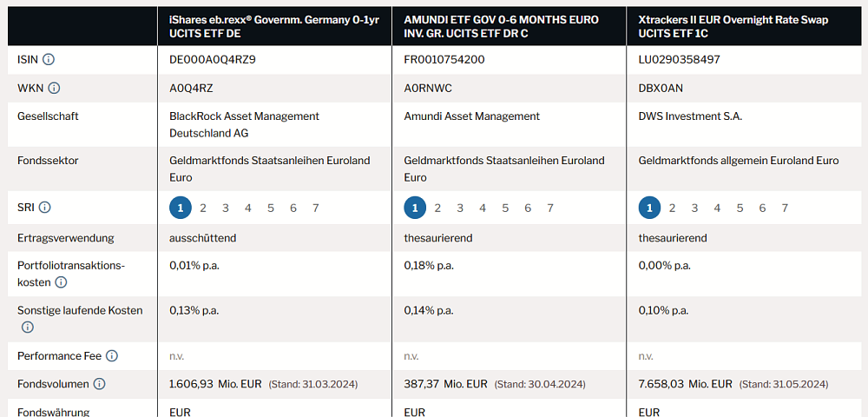Click SRI level 1 circle for Xtrackers

pyautogui.click(x=649, y=208)
